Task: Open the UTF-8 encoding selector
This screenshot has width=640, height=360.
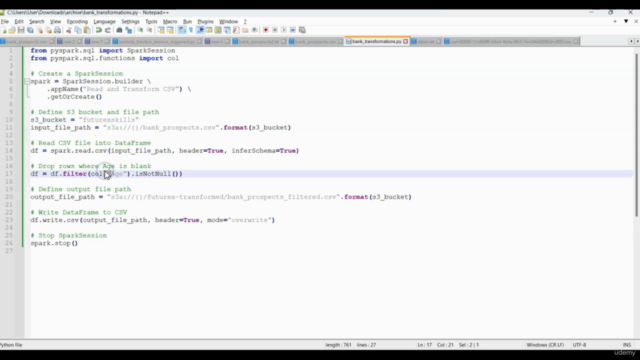Action: 579,345
